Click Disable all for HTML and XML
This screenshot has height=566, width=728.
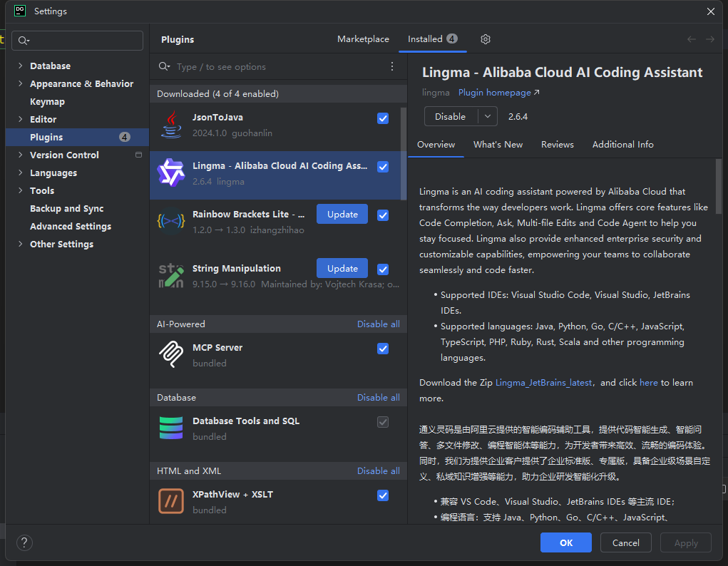click(x=379, y=470)
